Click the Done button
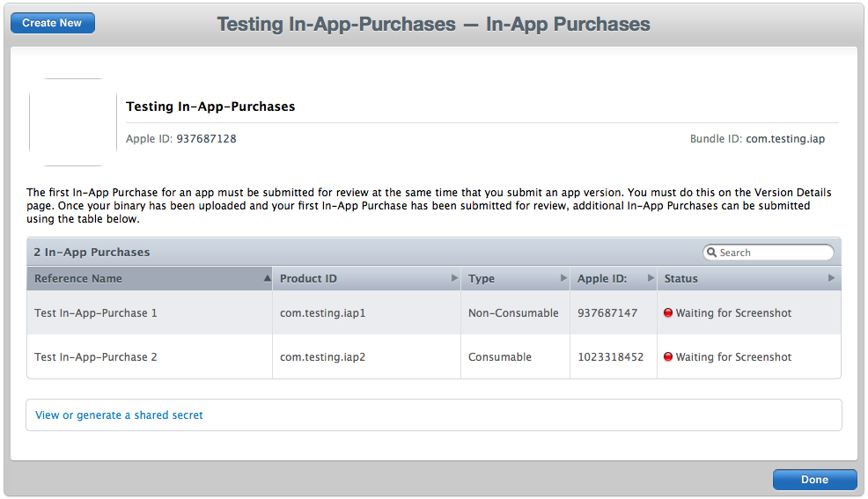Viewport: 868px width, 499px height. 814,480
